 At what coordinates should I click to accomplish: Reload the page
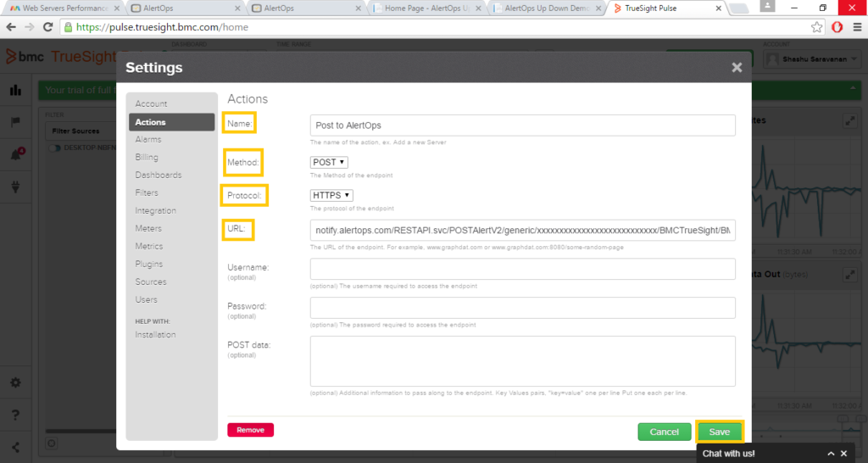click(48, 27)
